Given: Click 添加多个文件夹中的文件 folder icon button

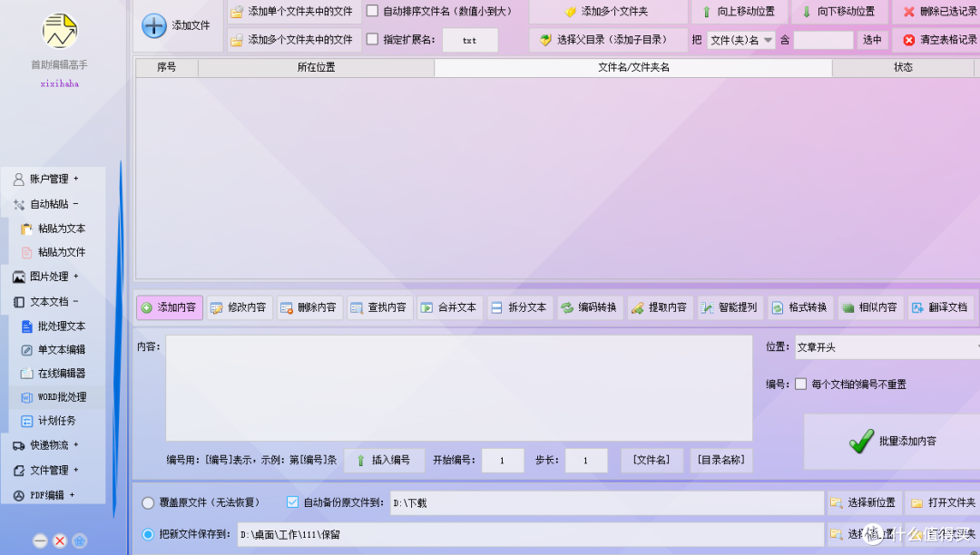Looking at the screenshot, I should [294, 40].
